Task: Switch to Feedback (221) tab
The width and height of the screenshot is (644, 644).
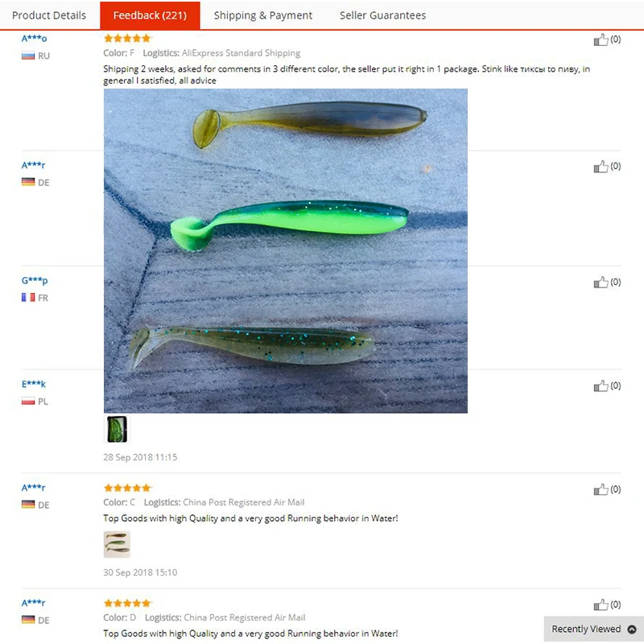Action: (x=150, y=15)
